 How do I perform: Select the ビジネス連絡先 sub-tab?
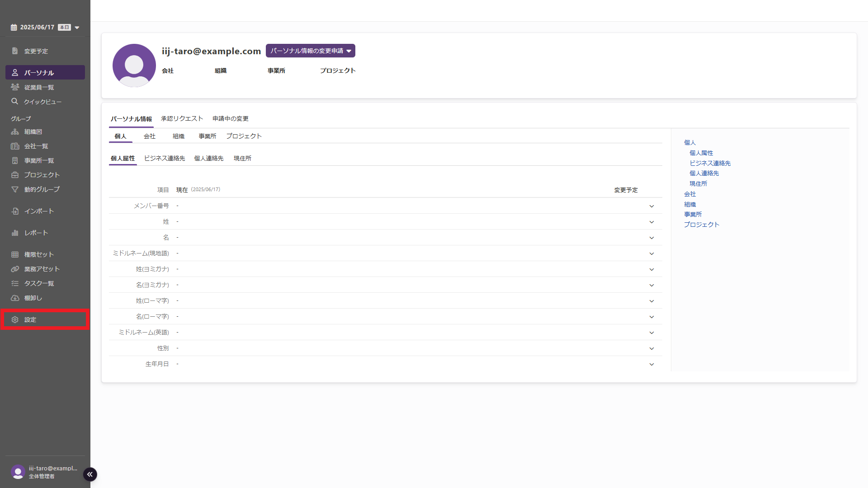tap(164, 158)
